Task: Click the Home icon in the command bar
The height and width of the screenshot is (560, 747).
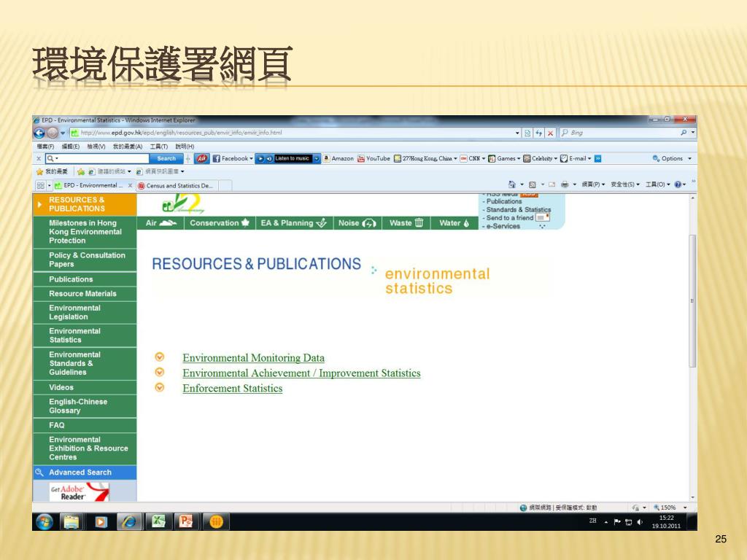Action: 512,185
